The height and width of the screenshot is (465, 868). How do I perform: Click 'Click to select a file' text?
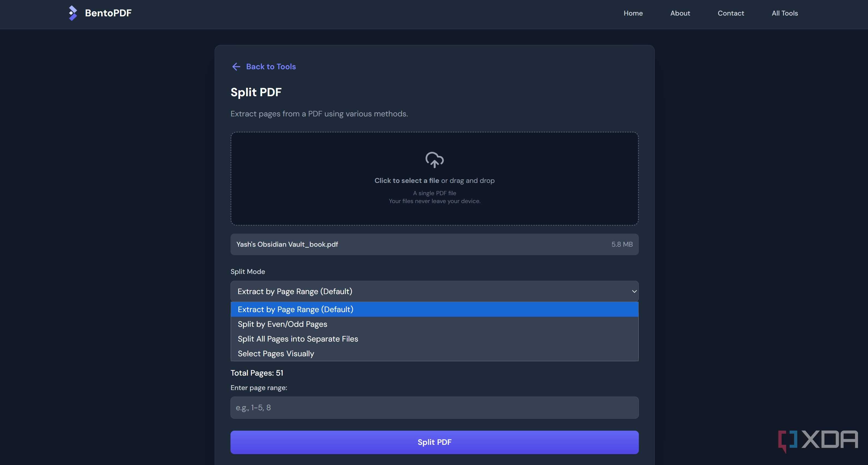407,180
